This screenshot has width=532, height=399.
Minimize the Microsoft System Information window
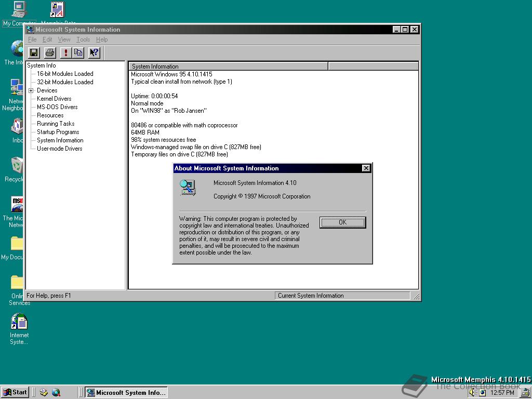(x=396, y=30)
